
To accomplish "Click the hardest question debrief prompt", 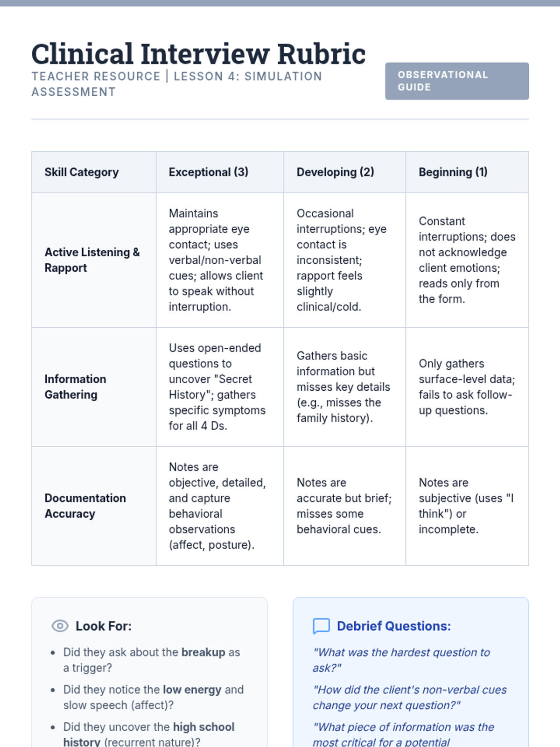I will tap(401, 660).
